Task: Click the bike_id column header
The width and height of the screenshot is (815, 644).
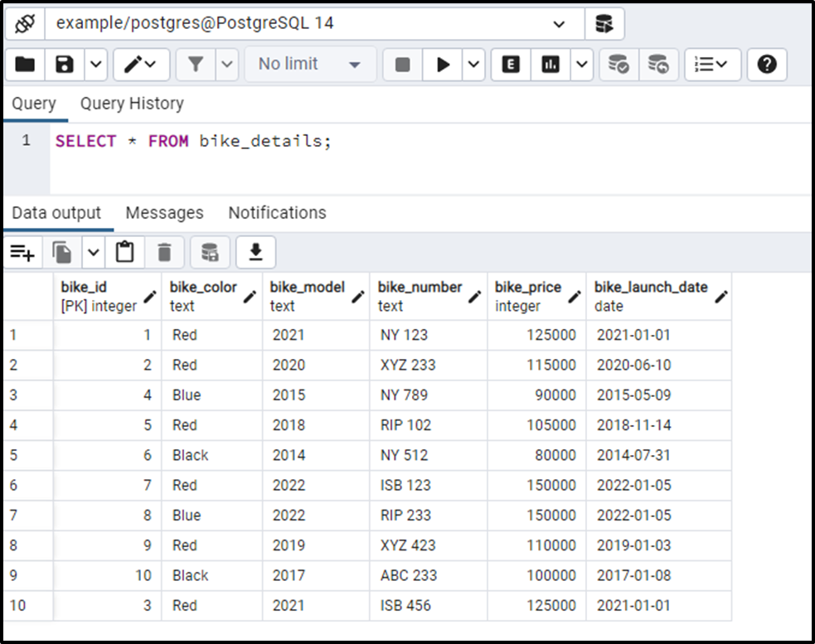Action: click(x=107, y=296)
